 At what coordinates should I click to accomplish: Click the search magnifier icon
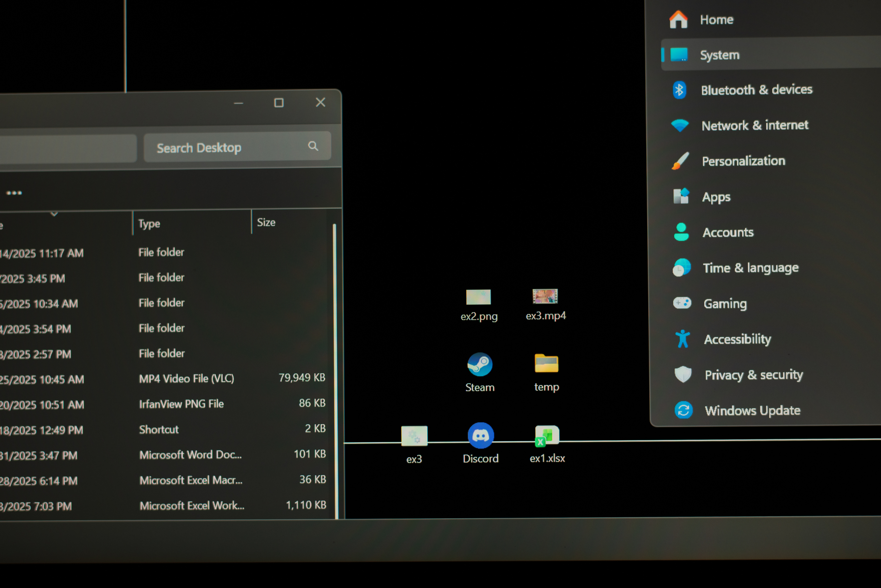[x=313, y=146]
